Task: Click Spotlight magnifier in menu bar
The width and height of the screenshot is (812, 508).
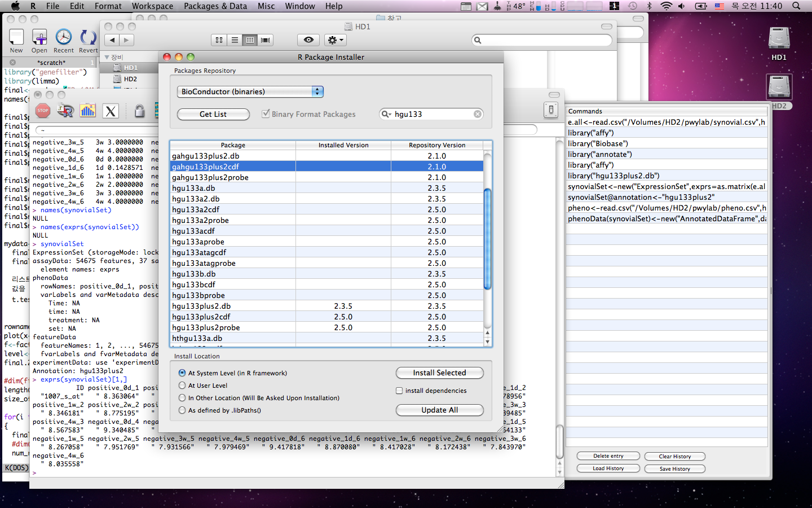Action: tap(796, 6)
